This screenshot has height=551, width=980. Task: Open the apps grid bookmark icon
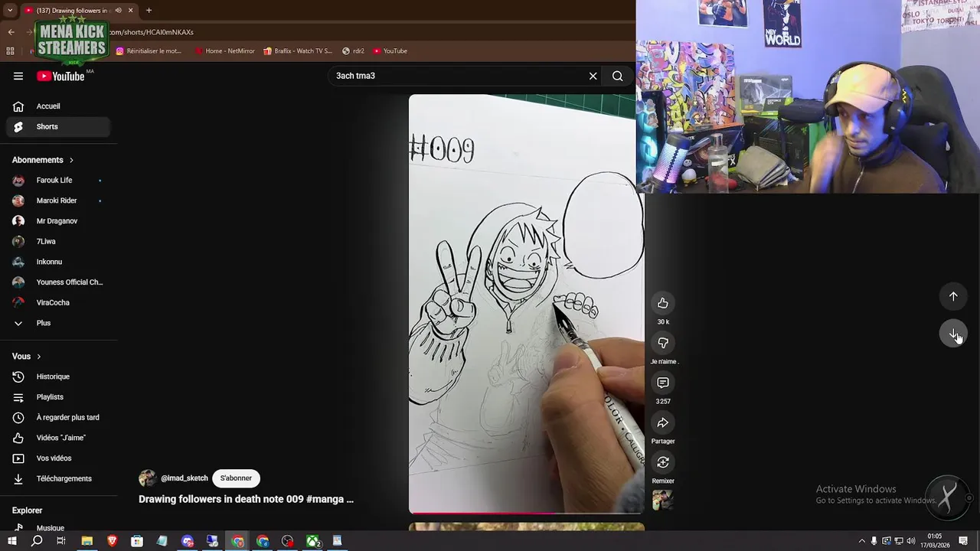tap(10, 51)
